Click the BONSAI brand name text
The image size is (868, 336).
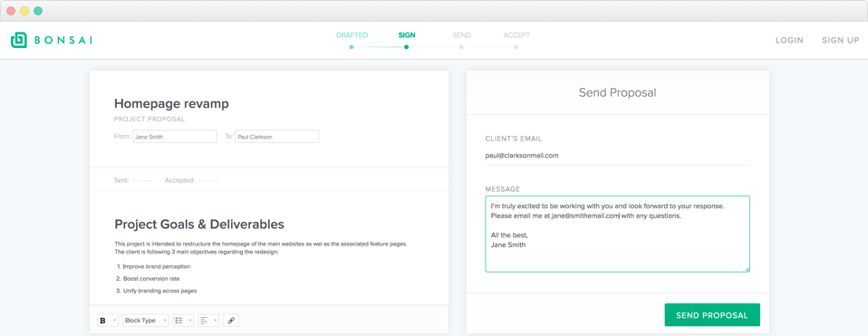coord(63,41)
